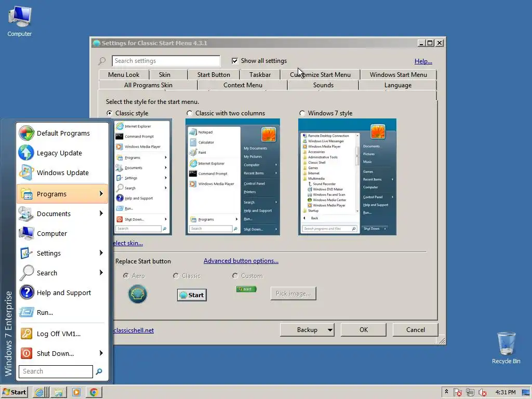
Task: Click the network tray icon
Action: tap(470, 393)
